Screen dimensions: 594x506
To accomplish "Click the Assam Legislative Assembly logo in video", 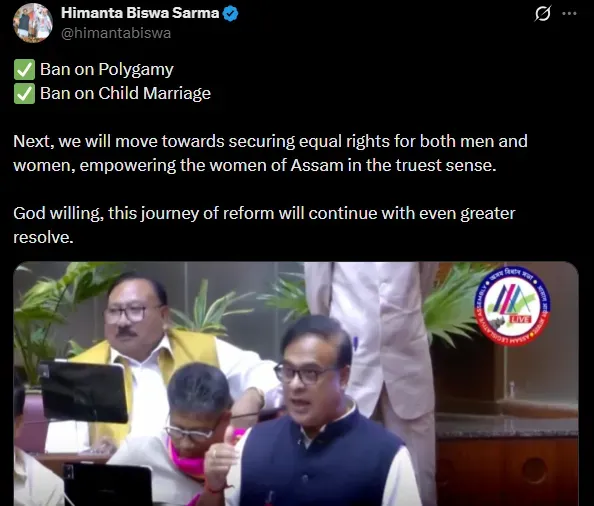I will click(x=513, y=306).
